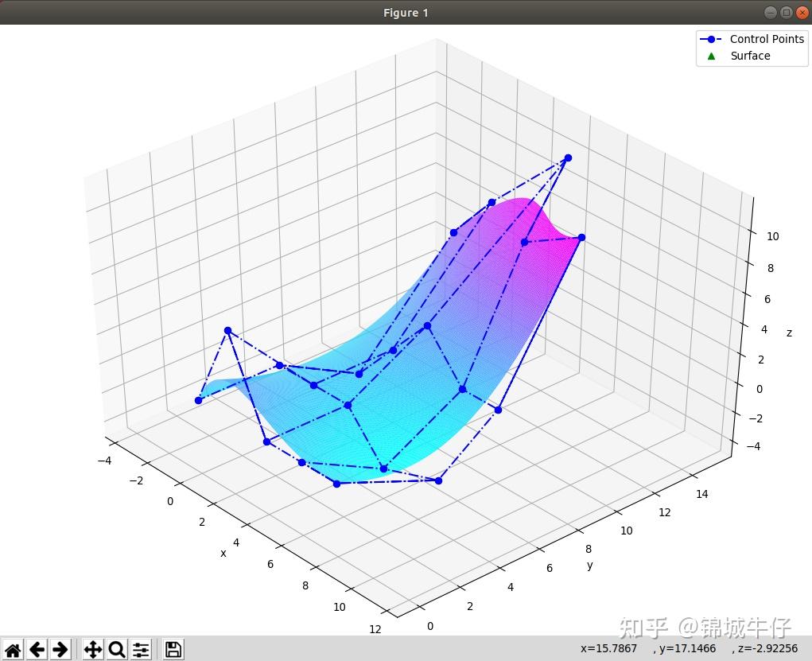The height and width of the screenshot is (661, 812).
Task: Click the z-axis tick label −4
Action: (754, 446)
